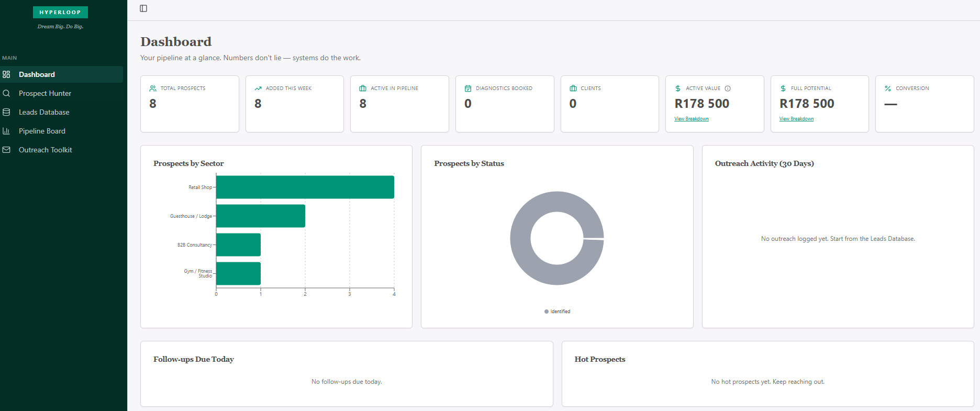Screen dimensions: 980x411
Task: Go to the Leads Database page
Action: pyautogui.click(x=44, y=112)
